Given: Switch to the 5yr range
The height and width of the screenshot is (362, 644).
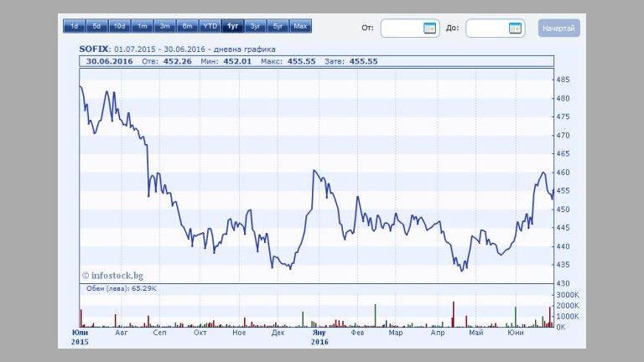Looking at the screenshot, I should click(x=278, y=27).
